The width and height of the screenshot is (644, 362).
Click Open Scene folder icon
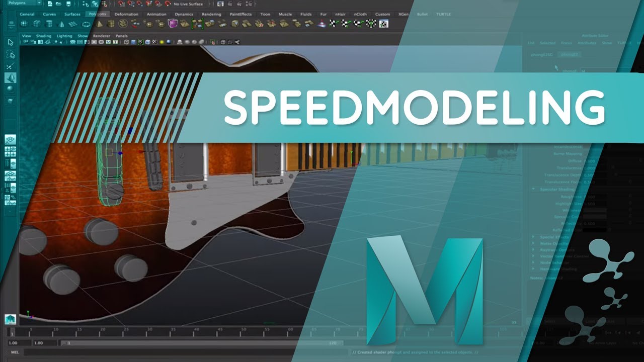click(59, 4)
